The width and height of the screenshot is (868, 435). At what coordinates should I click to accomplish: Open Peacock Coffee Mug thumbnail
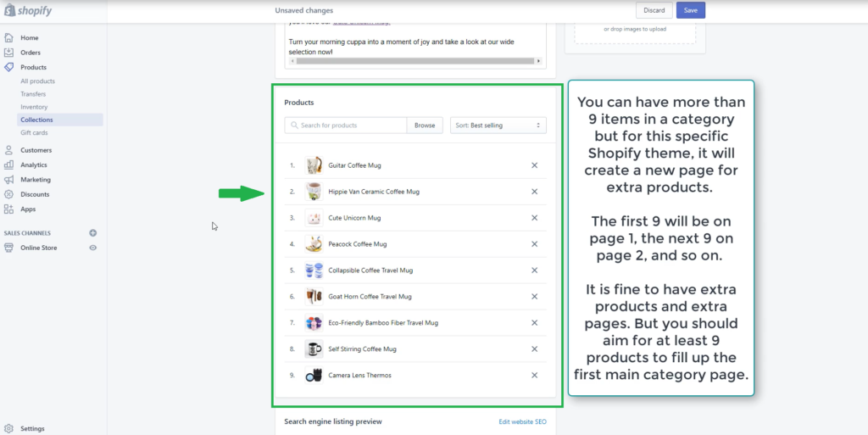pos(314,244)
